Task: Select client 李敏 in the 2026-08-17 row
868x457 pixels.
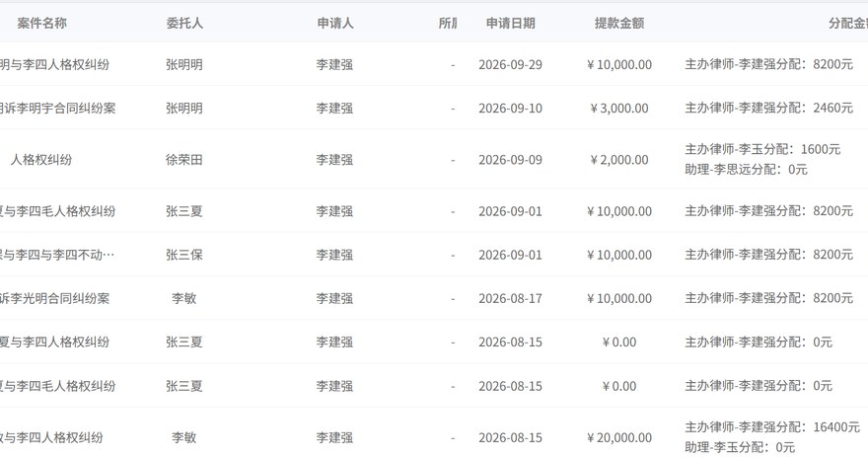Action: point(184,298)
